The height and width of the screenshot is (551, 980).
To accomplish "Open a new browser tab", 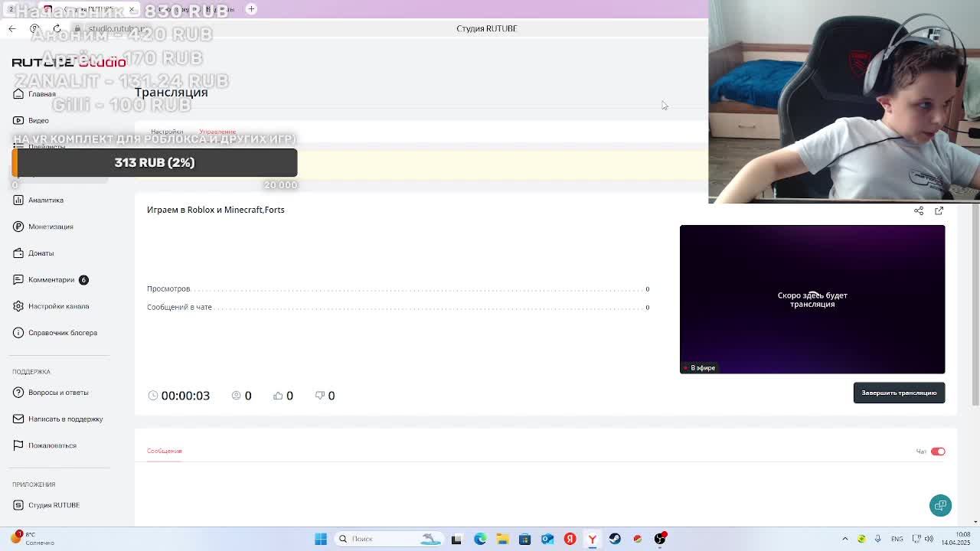I will pos(251,9).
